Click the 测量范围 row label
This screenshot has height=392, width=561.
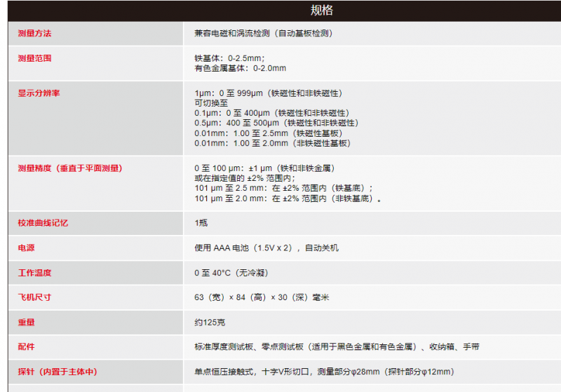pos(34,58)
